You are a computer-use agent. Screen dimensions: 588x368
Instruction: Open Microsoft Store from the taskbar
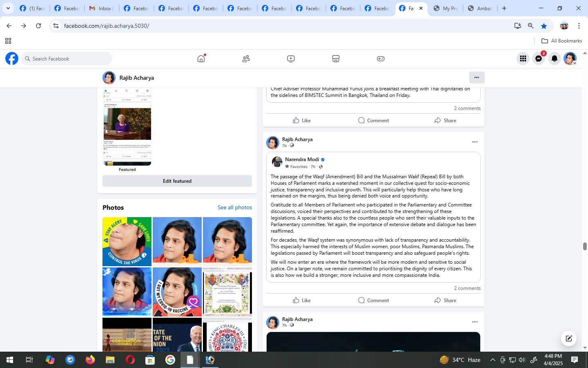point(150,360)
